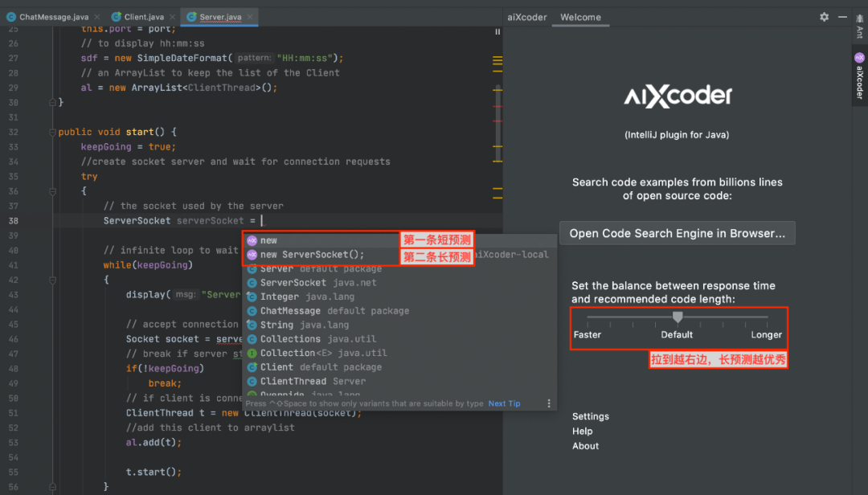Open Code Search Engine in Browser
Screen dimensions: 868x495
pos(677,233)
